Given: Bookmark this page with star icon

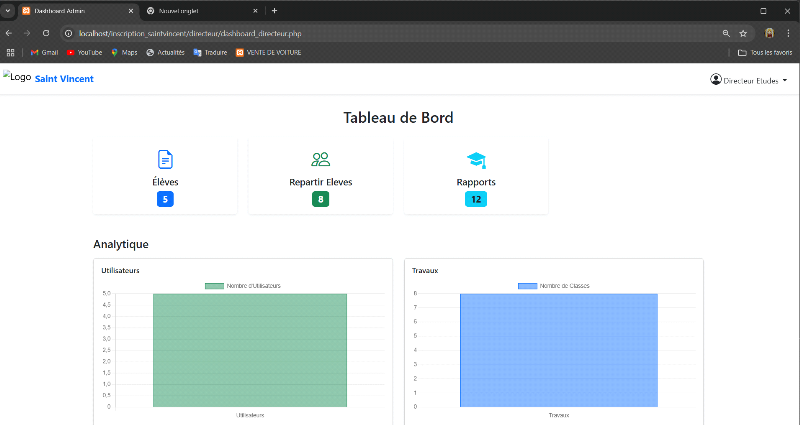Looking at the screenshot, I should (743, 34).
